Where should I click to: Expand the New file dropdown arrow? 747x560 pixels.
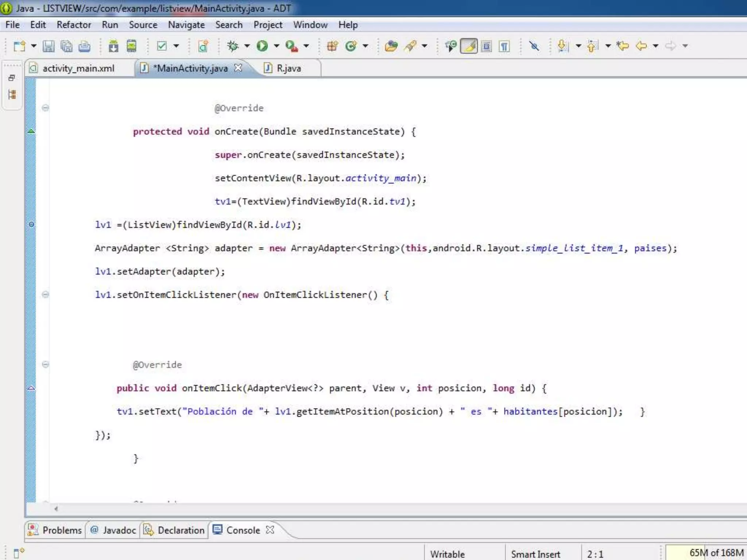(x=34, y=46)
